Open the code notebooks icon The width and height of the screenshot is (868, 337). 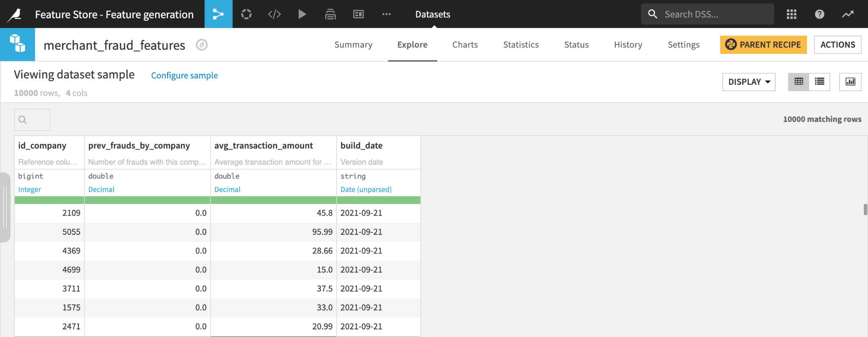[x=274, y=14]
